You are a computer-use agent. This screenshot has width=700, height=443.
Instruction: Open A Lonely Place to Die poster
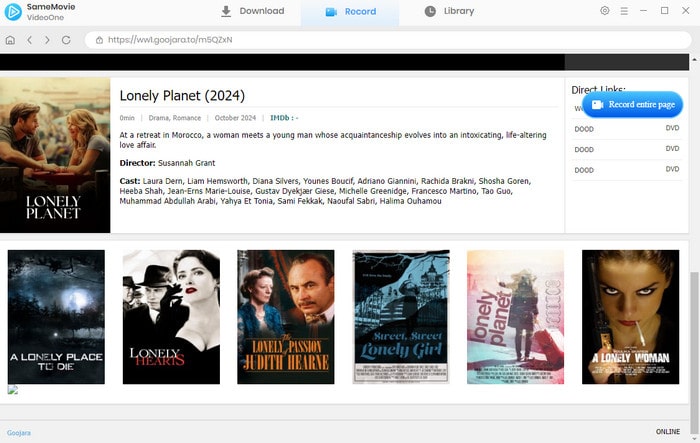pos(56,317)
